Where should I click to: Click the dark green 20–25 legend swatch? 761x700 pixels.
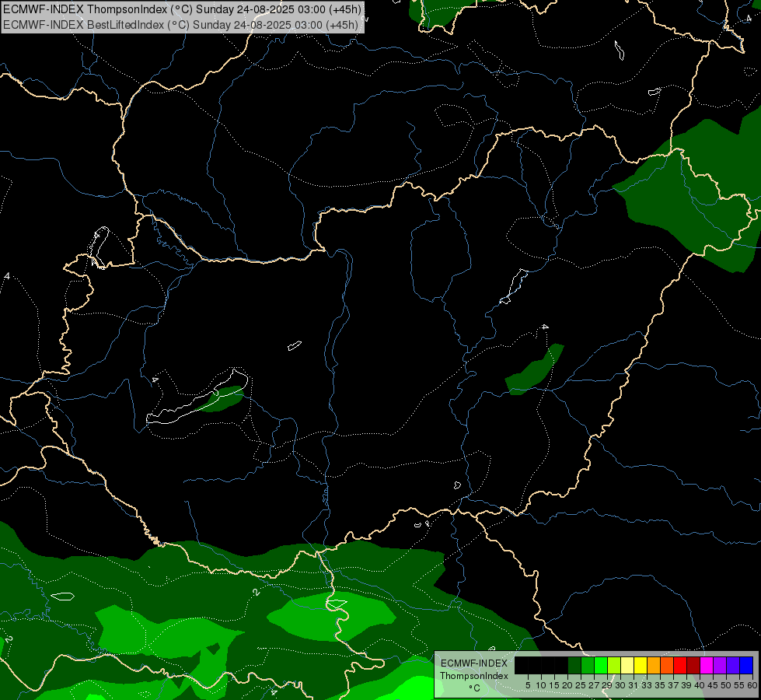pyautogui.click(x=574, y=665)
